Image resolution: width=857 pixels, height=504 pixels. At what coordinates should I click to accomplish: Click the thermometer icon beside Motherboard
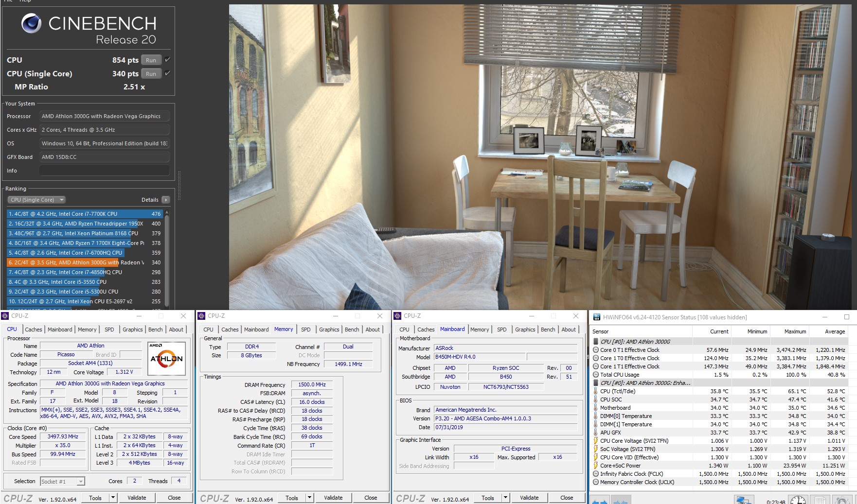pos(596,408)
